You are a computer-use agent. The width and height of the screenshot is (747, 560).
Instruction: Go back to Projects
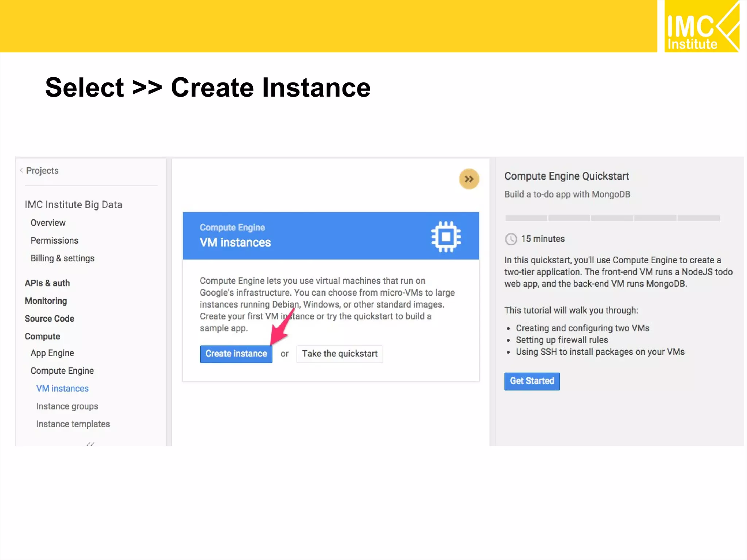pos(42,171)
